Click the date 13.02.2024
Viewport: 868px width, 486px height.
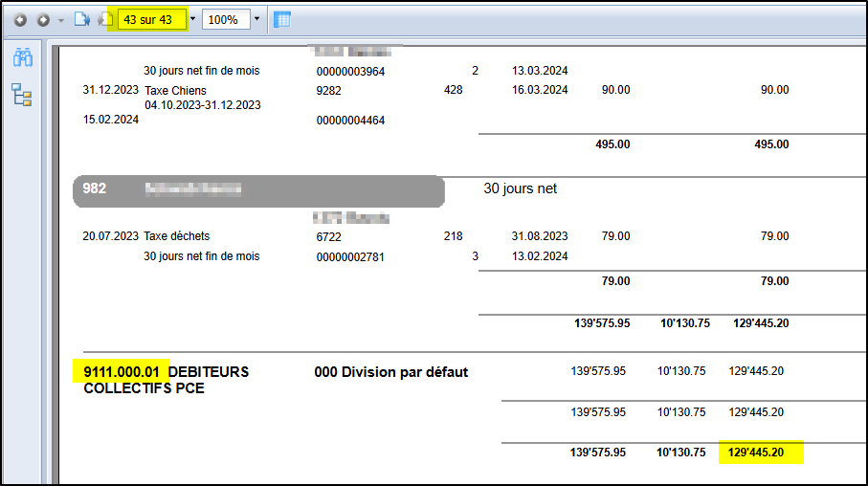point(540,256)
